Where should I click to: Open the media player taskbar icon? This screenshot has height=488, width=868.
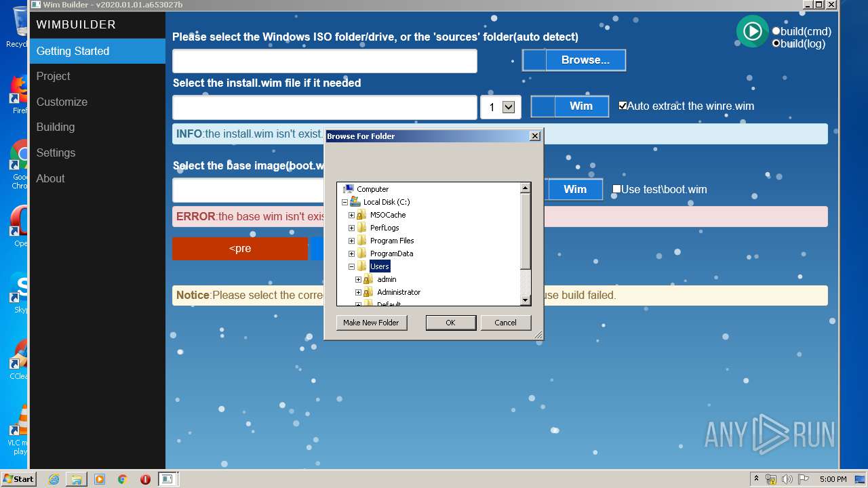click(x=100, y=479)
